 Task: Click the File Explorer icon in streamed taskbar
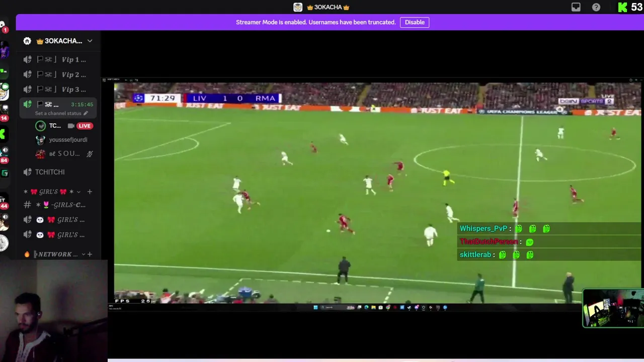pos(373,307)
